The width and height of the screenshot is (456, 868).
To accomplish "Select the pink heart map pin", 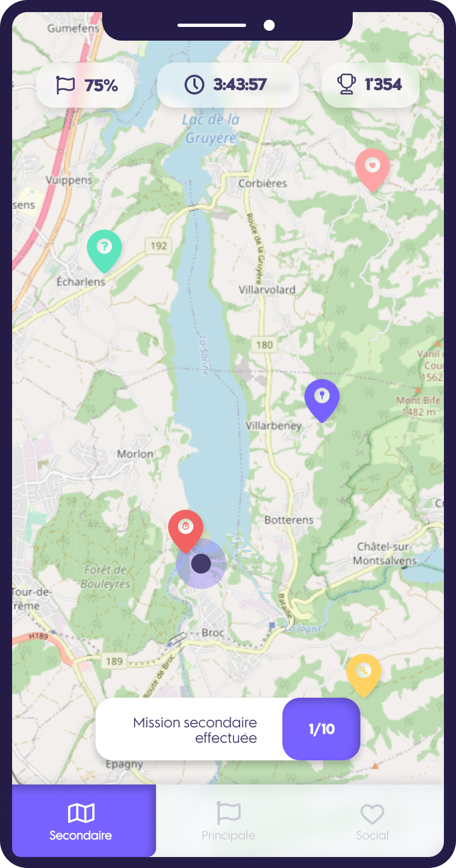I will [x=372, y=169].
